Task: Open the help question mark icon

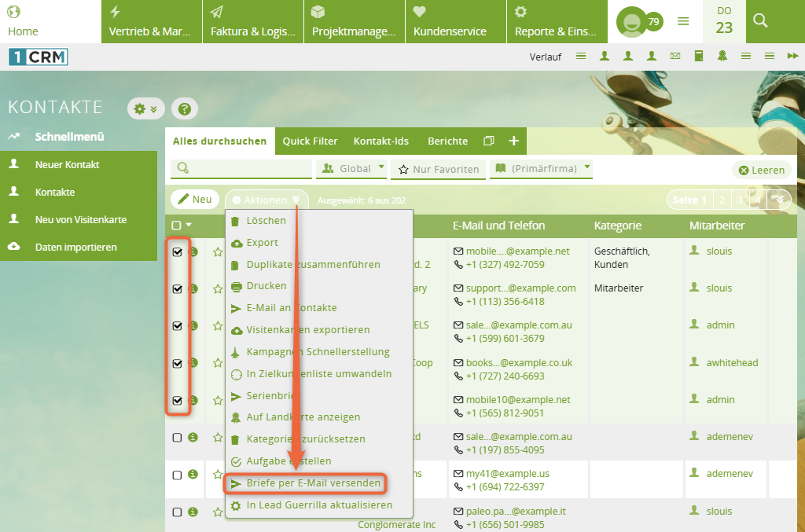Action: [x=184, y=109]
